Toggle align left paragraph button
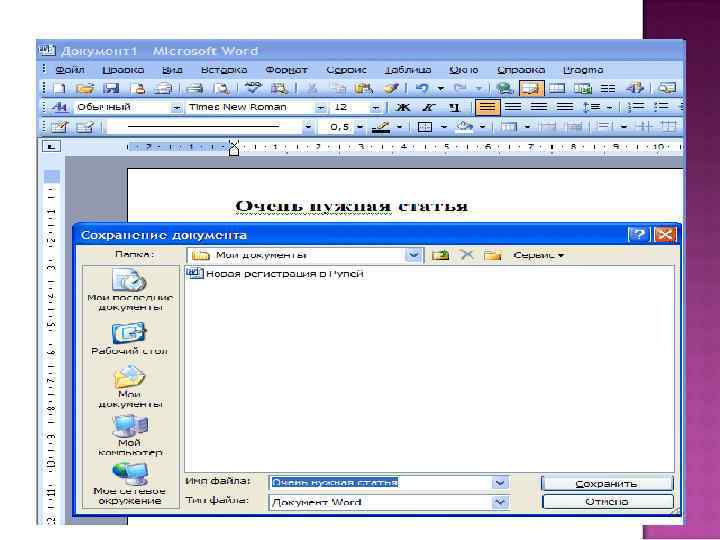Screen dimensions: 720x540 point(487,107)
